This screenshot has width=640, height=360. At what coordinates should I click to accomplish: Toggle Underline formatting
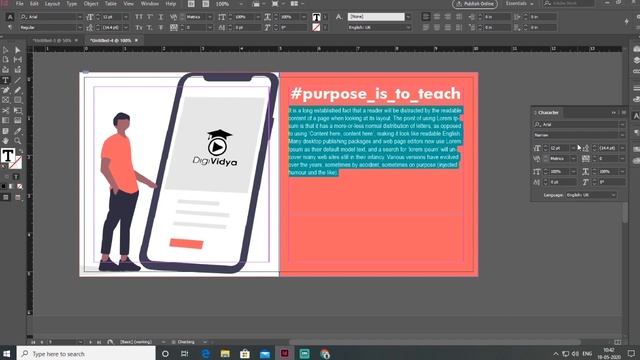(161, 17)
